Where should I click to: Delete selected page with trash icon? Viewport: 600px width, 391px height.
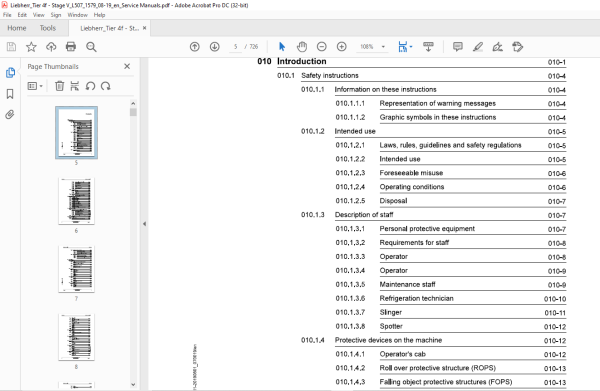[59, 86]
